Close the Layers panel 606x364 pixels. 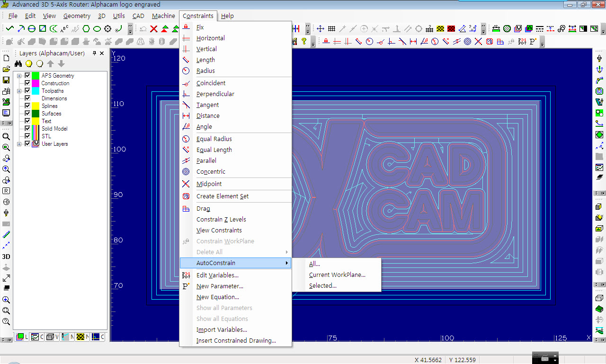pos(102,53)
